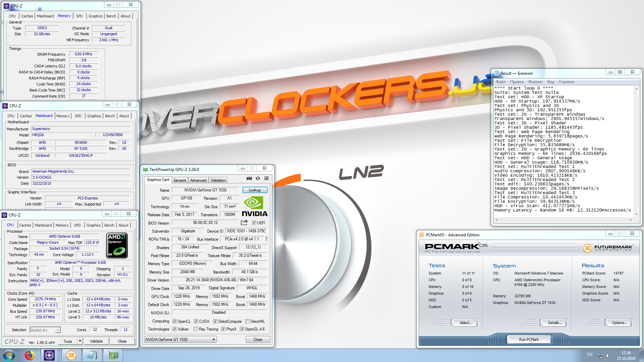Toggle the DirectCompute checkbox
This screenshot has height=362, width=644.
[x=215, y=321]
